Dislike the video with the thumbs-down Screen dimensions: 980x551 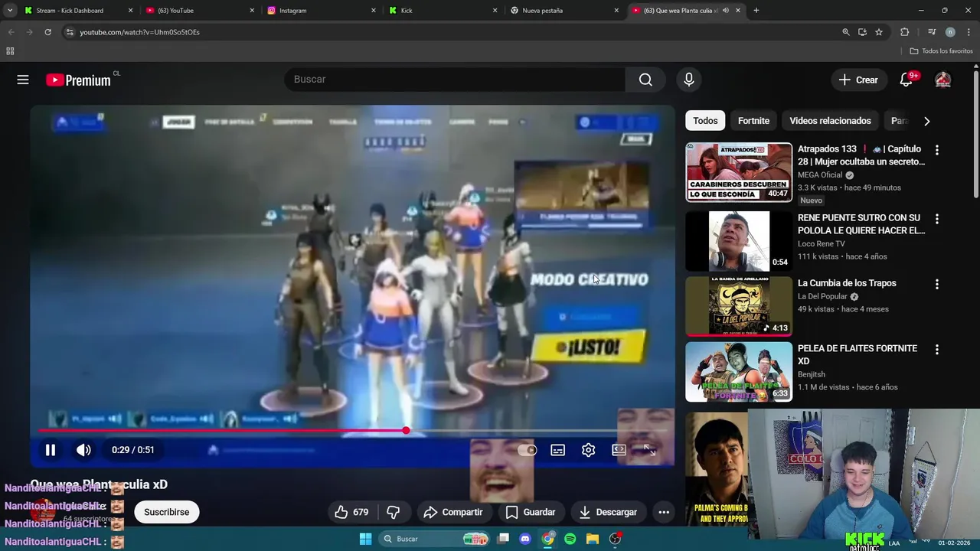(393, 512)
